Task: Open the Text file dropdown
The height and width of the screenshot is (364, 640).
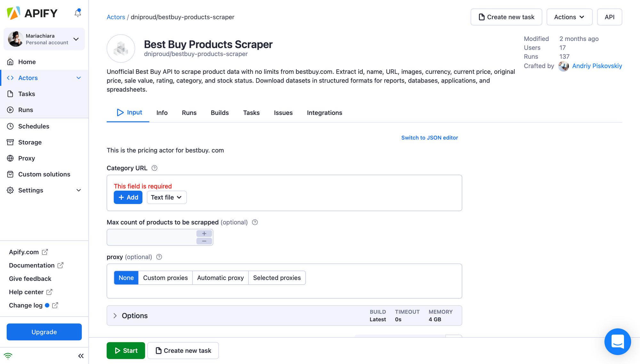Action: [166, 197]
